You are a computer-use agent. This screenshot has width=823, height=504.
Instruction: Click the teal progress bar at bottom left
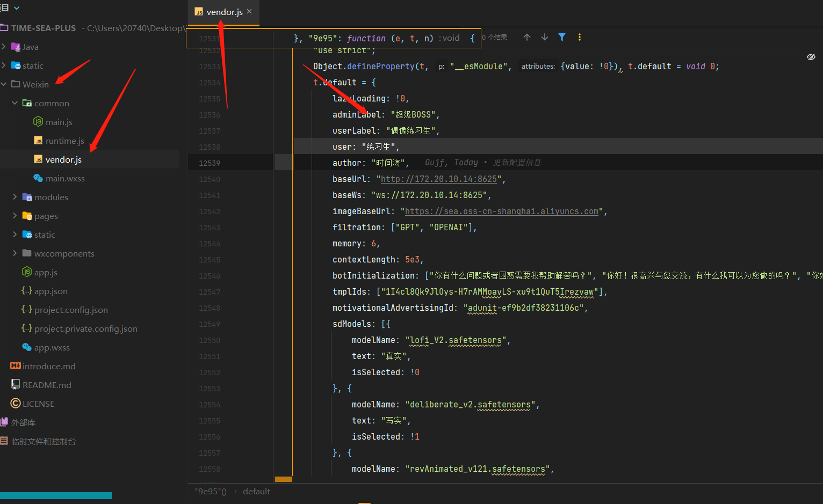(x=56, y=495)
